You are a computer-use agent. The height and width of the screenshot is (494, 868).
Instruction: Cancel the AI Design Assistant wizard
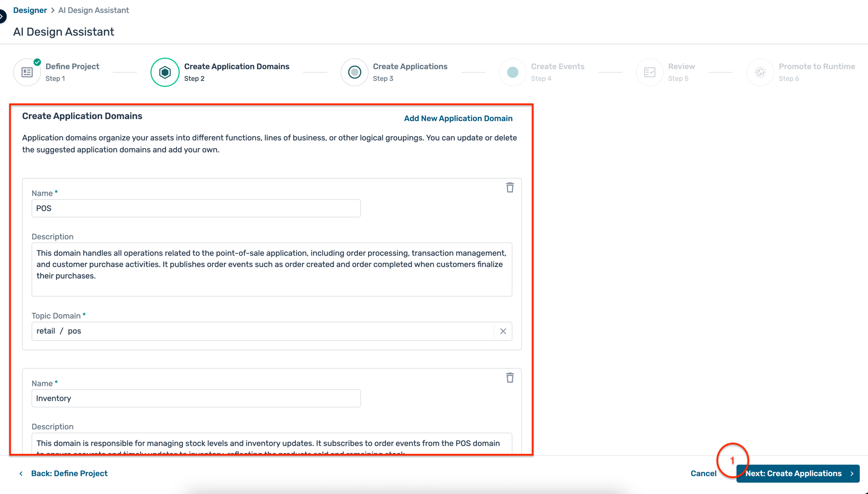tap(703, 473)
